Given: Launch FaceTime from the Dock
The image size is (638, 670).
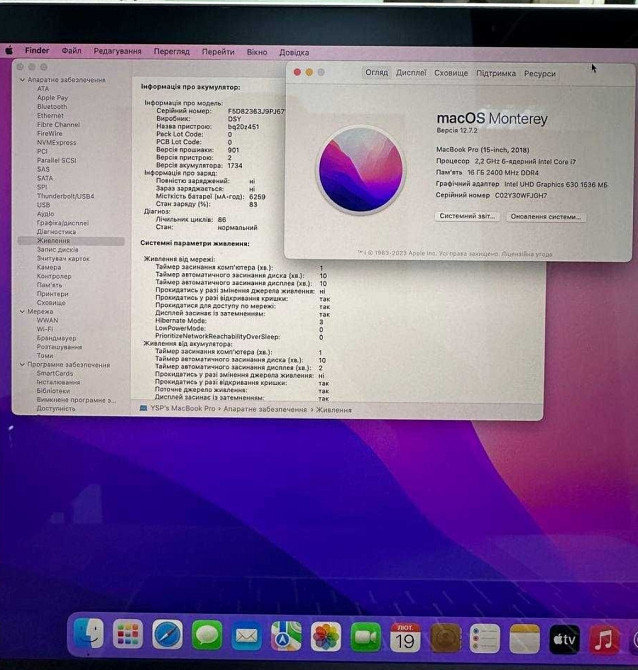Looking at the screenshot, I should click(365, 637).
